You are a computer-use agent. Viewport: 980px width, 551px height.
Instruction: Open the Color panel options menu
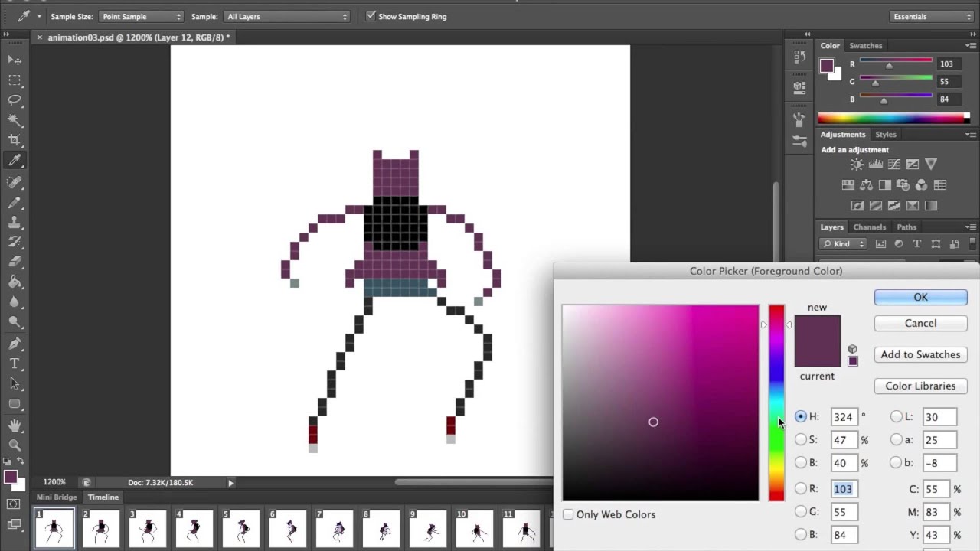[x=971, y=46]
